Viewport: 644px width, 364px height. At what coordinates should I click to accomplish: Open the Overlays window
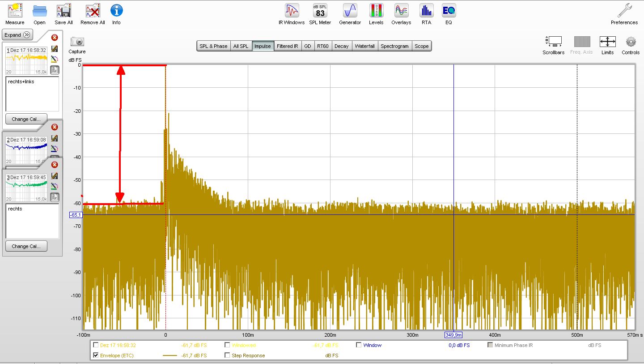(401, 14)
